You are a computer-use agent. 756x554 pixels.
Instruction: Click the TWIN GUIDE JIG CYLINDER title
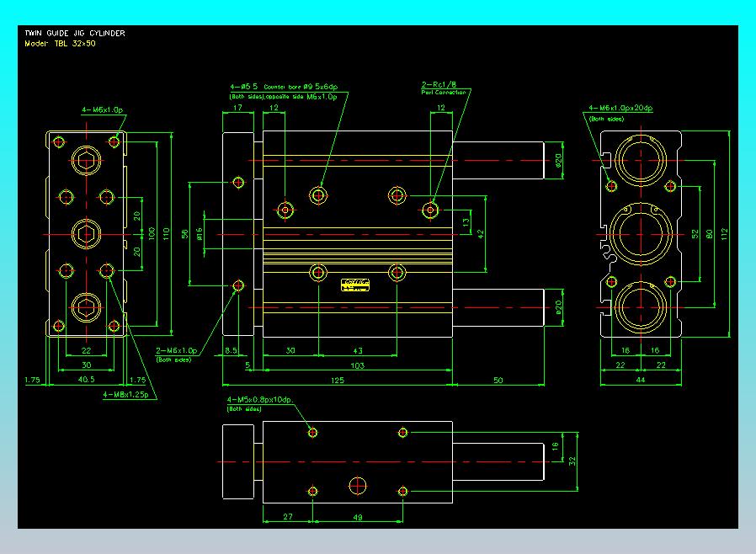click(75, 33)
